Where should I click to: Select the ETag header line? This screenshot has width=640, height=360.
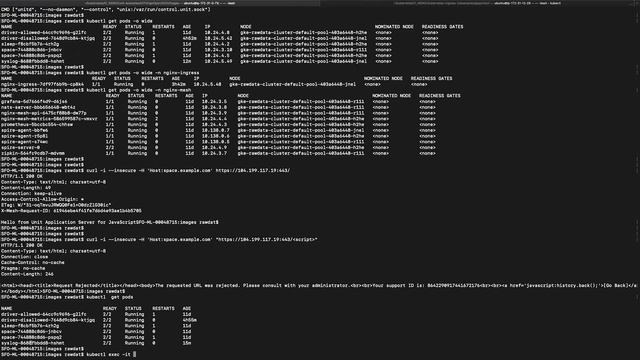pyautogui.click(x=56, y=205)
